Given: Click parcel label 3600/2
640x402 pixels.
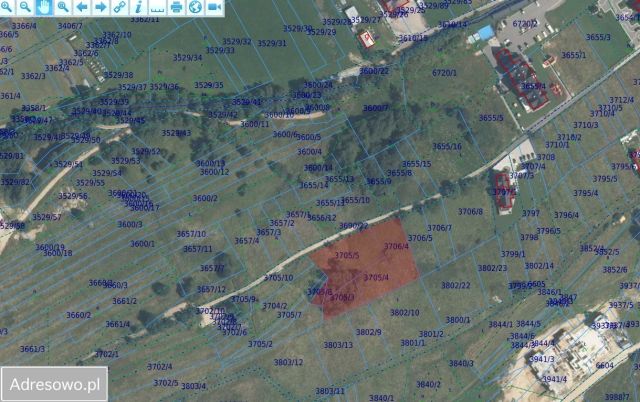Looking at the screenshot, I should click(205, 198).
